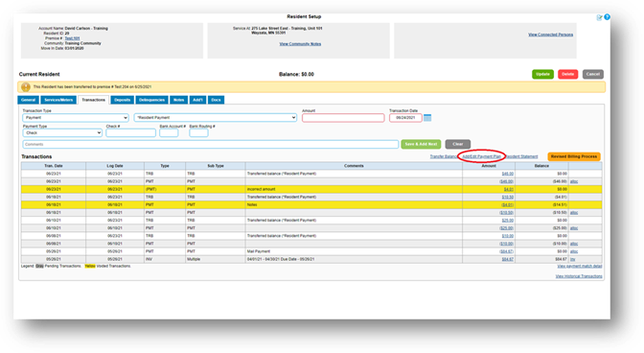Open the $10.50 transferred balance amount
The width and height of the screenshot is (644, 353).
(508, 198)
